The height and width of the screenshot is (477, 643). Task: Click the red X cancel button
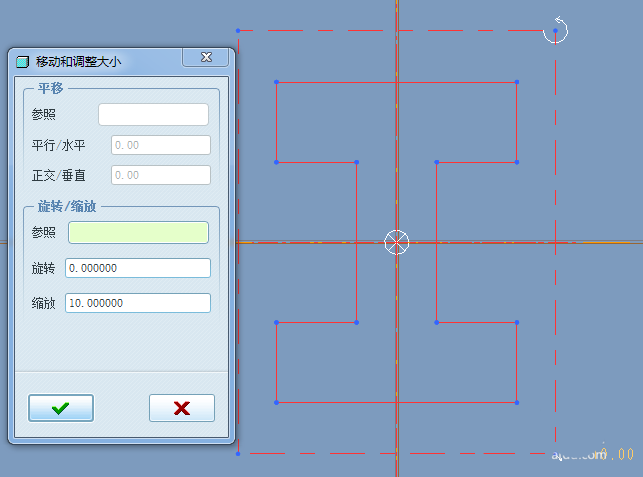click(x=182, y=408)
